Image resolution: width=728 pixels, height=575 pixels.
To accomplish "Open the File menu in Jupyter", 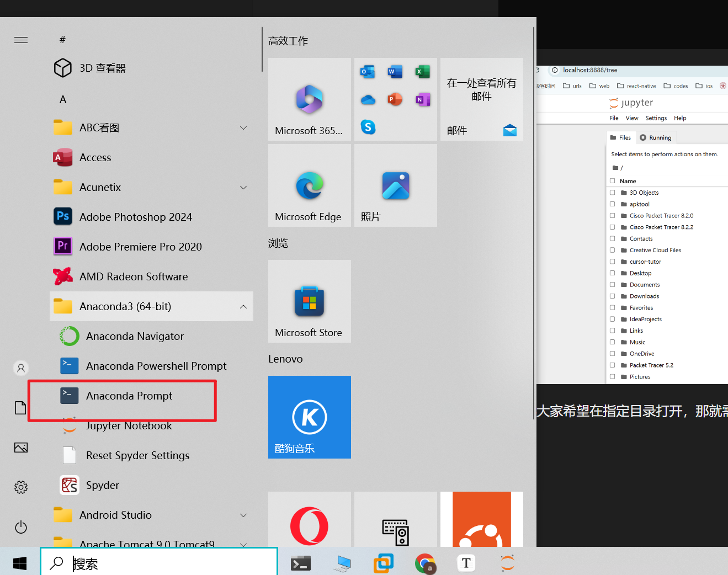I will [x=614, y=118].
